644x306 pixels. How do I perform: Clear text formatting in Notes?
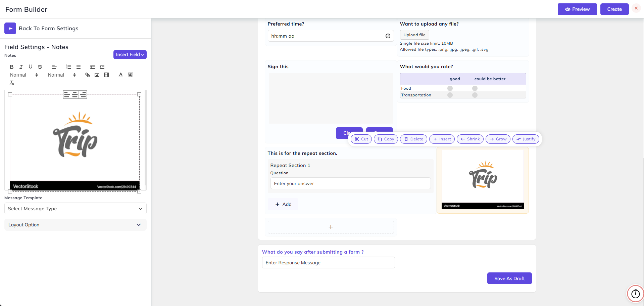(12, 83)
